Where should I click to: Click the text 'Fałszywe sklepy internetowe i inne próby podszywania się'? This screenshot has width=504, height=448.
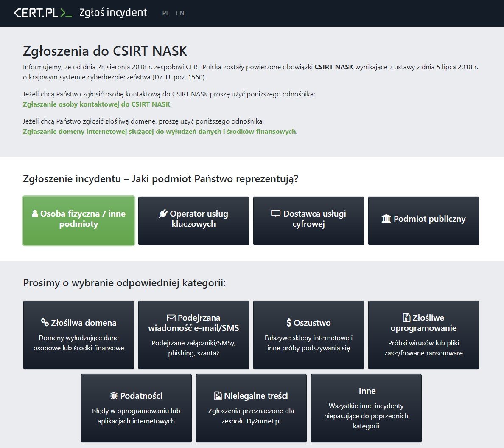(308, 343)
